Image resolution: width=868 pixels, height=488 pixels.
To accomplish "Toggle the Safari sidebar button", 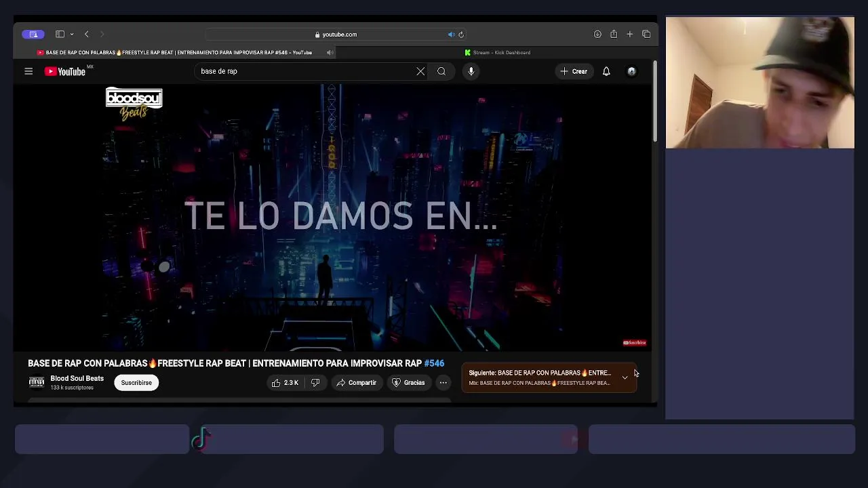I will coord(60,35).
